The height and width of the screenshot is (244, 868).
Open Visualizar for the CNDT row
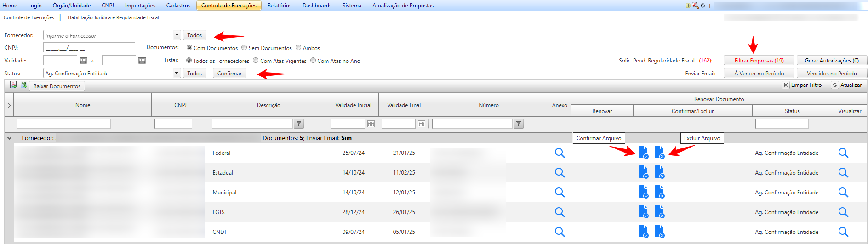coord(843,232)
